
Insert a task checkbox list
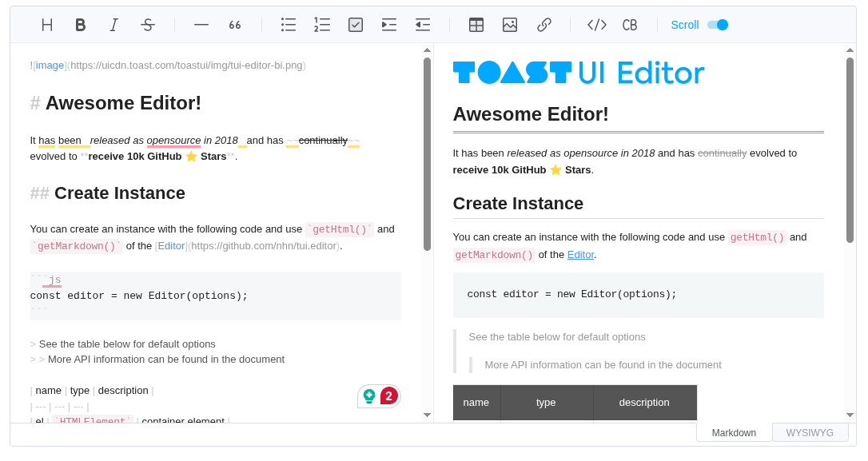pos(356,25)
